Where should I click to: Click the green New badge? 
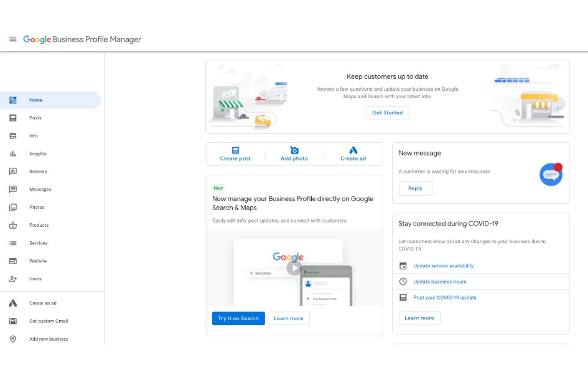tap(218, 188)
